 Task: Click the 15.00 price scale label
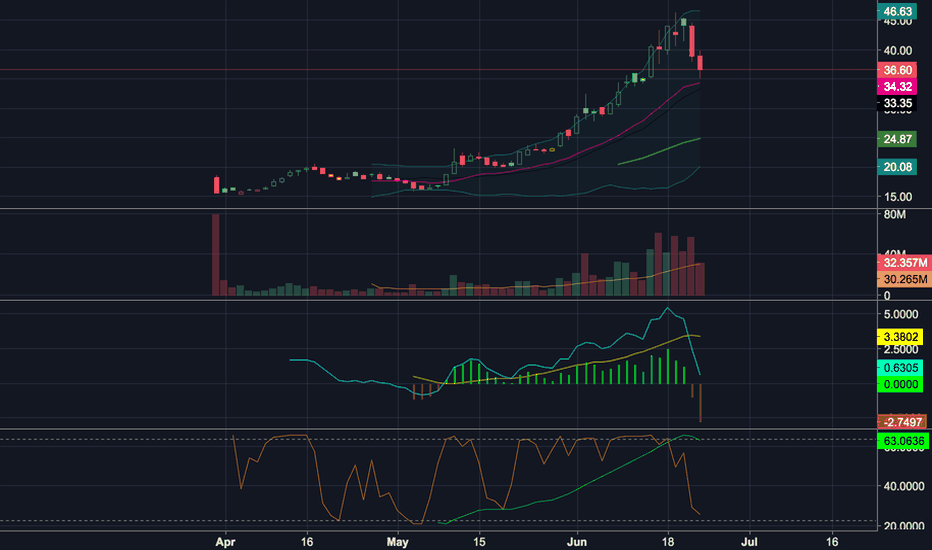tap(897, 197)
